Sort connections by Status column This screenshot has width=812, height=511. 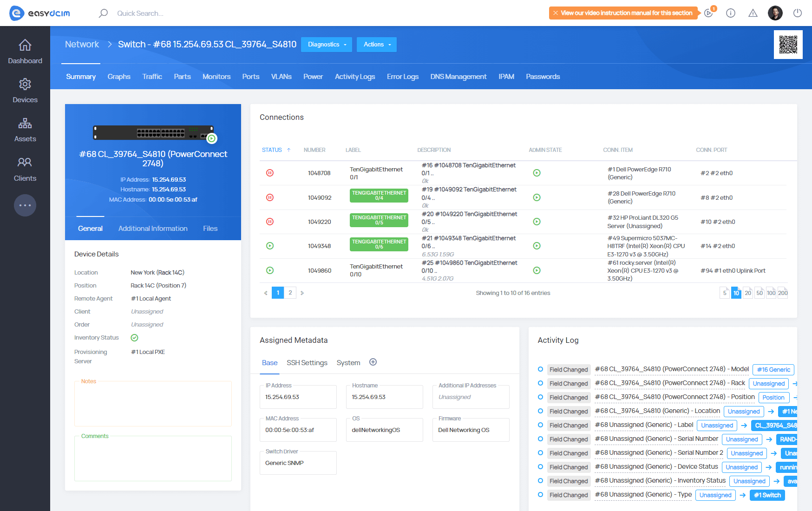coord(272,150)
